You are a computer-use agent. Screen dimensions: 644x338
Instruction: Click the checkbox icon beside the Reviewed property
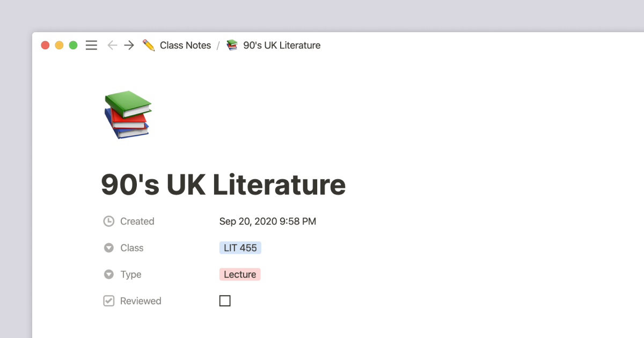(108, 300)
